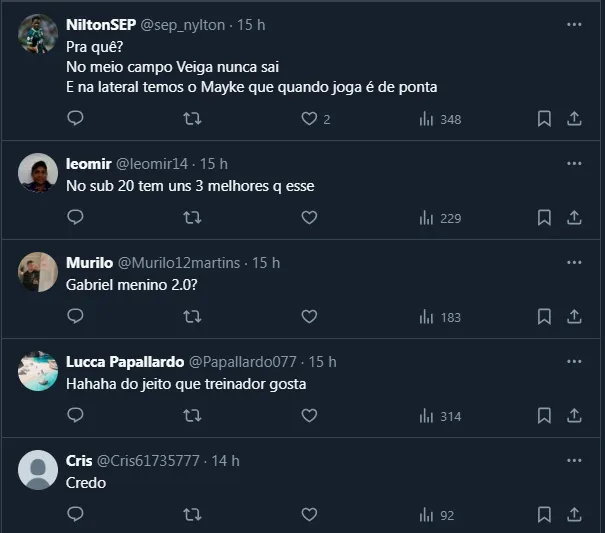This screenshot has height=533, width=605.
Task: Open Lucca Papallardo's profile name link
Action: click(x=125, y=361)
